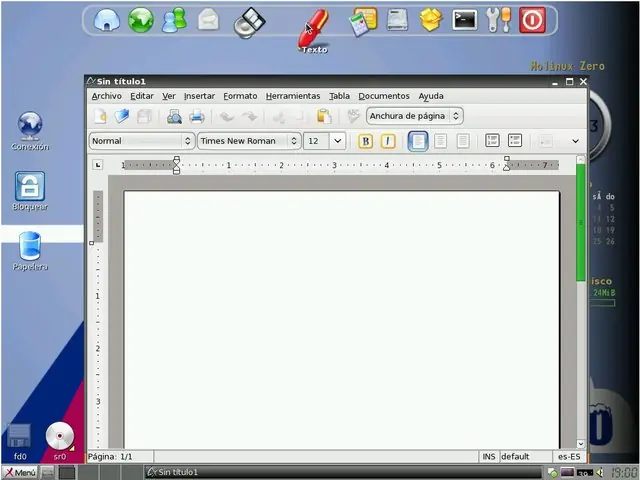Expand the toolbar overflow chevron
This screenshot has height=480, width=640.
click(x=576, y=141)
